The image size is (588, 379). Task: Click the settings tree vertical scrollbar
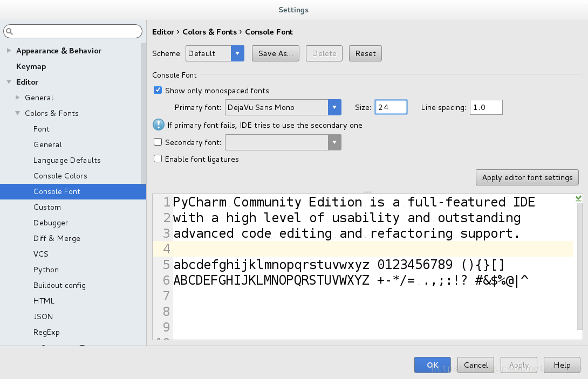pos(143,113)
